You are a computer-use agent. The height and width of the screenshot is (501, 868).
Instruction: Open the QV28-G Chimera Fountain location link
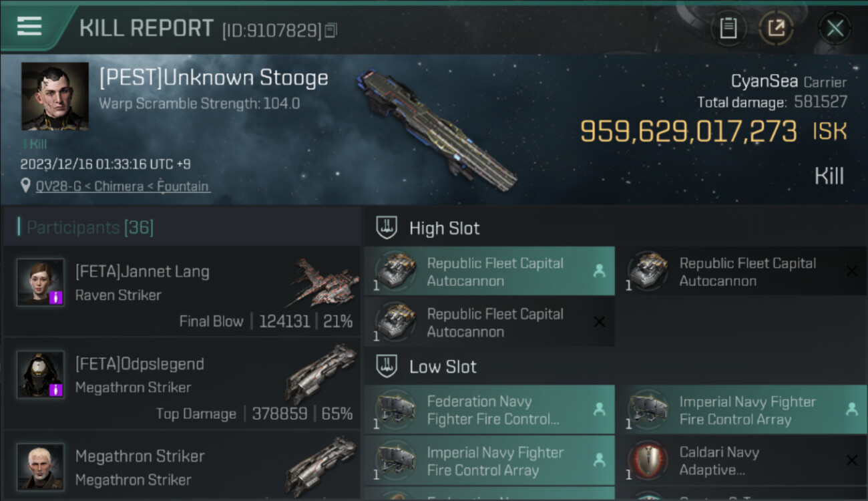point(123,186)
